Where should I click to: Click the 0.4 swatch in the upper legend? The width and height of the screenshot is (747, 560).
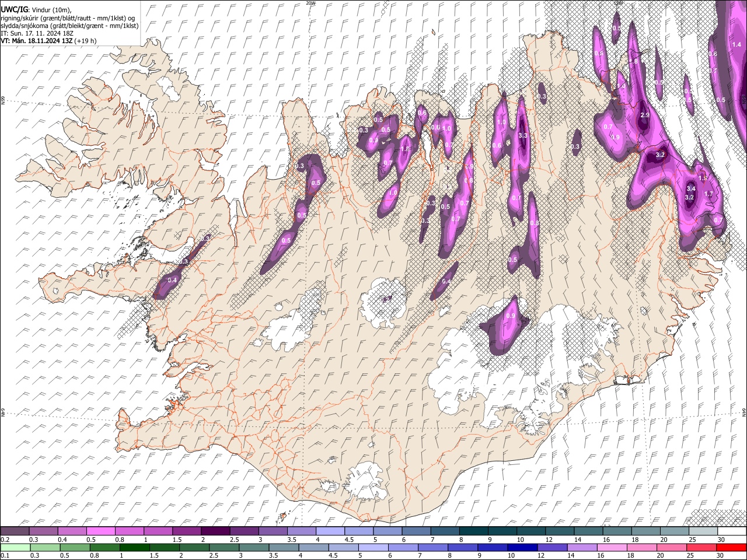72,531
